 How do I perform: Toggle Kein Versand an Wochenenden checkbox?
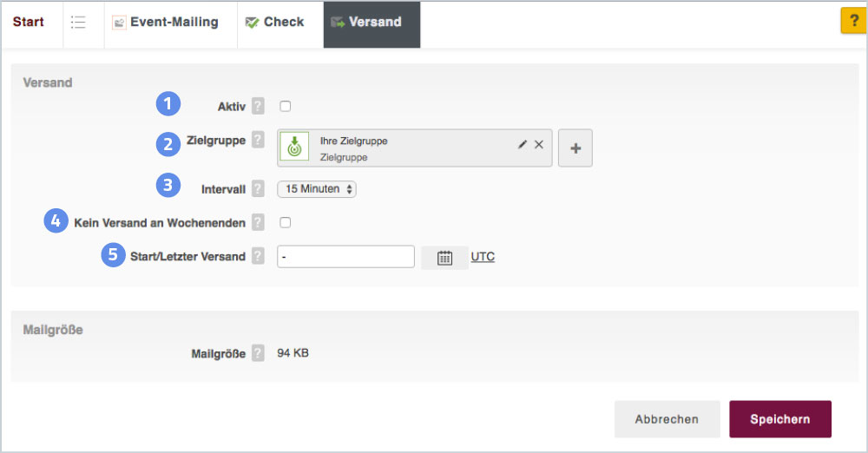click(286, 223)
